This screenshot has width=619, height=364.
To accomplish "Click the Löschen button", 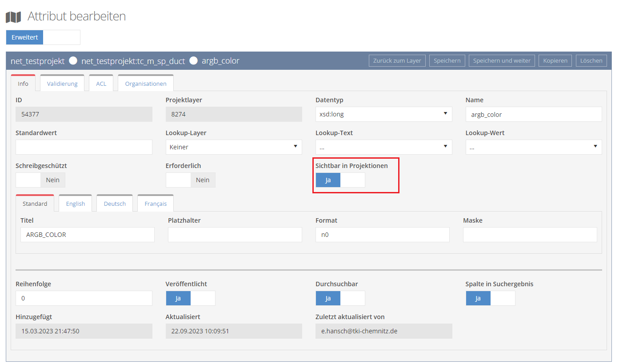I will pyautogui.click(x=591, y=60).
